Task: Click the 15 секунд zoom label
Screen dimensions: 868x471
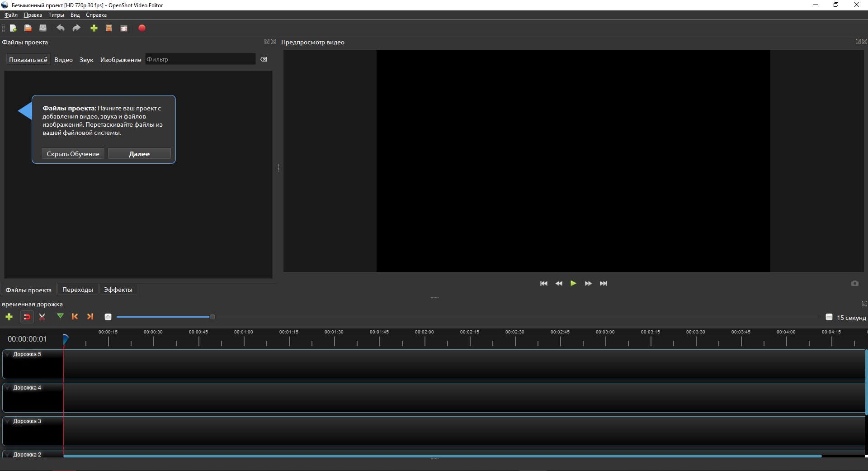Action: [851, 318]
